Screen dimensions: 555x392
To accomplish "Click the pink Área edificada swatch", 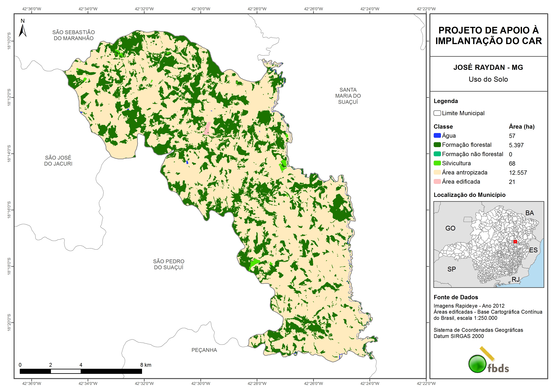I will coord(437,182).
